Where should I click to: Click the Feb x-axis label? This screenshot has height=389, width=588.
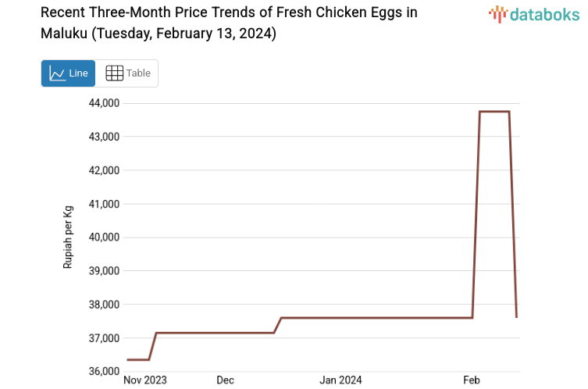tap(471, 380)
